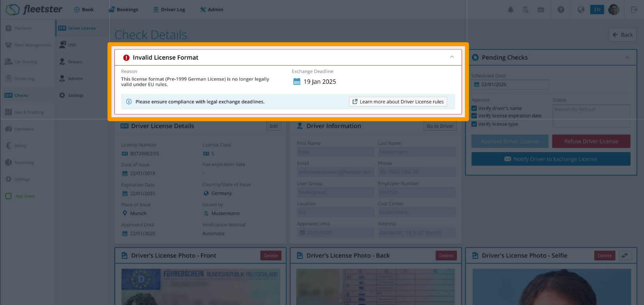Toggle Verify license type checkbox
This screenshot has width=644, height=305.
click(474, 124)
